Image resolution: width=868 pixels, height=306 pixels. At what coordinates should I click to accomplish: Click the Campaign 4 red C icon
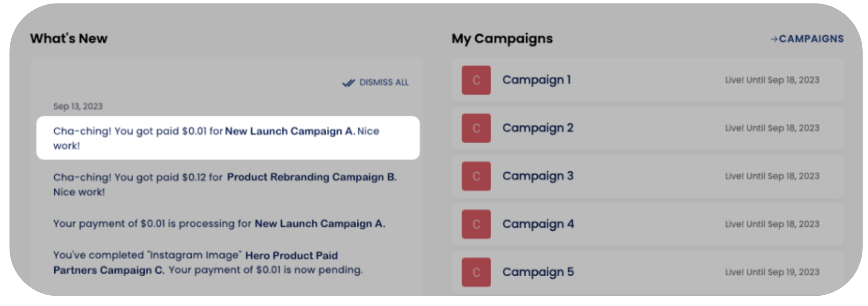click(476, 224)
